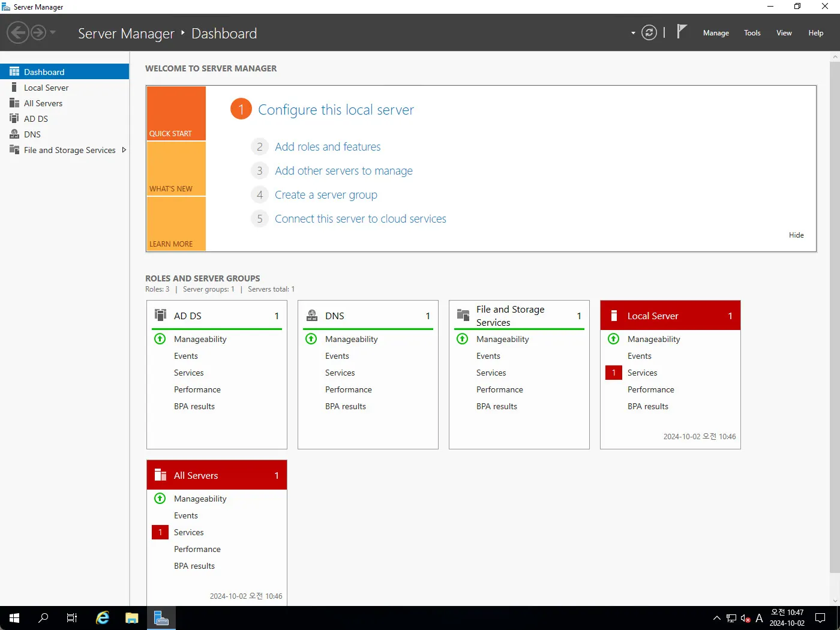Viewport: 840px width, 630px height.
Task: Open the Tools menu
Action: [752, 33]
